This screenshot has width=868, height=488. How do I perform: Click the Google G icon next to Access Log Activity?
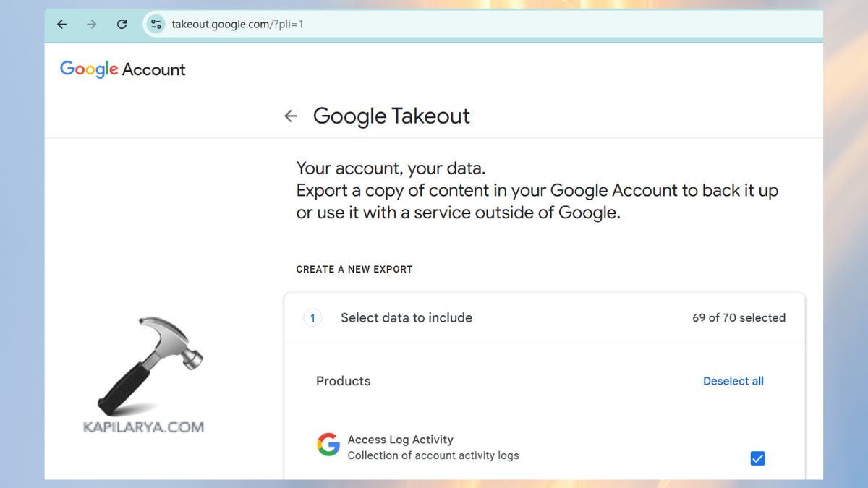327,446
